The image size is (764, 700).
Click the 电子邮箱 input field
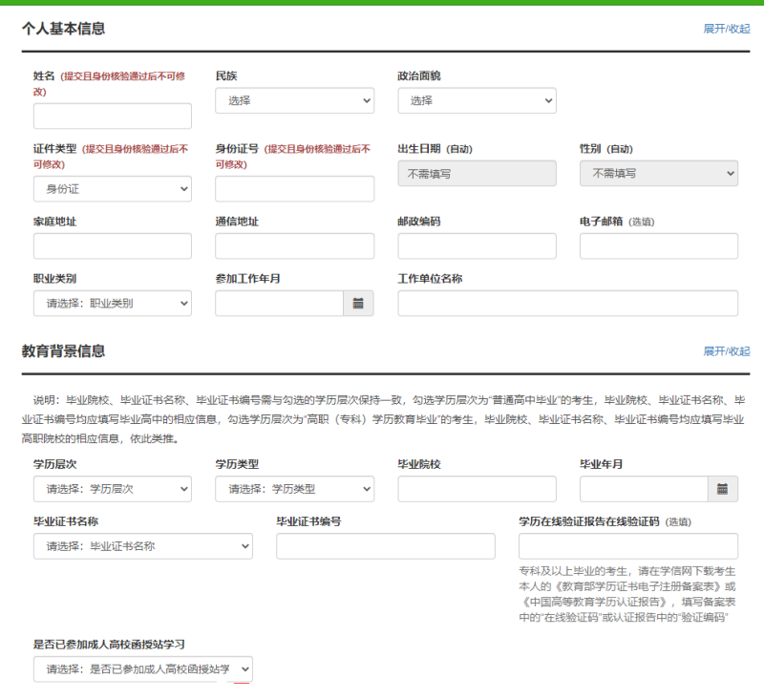[658, 246]
